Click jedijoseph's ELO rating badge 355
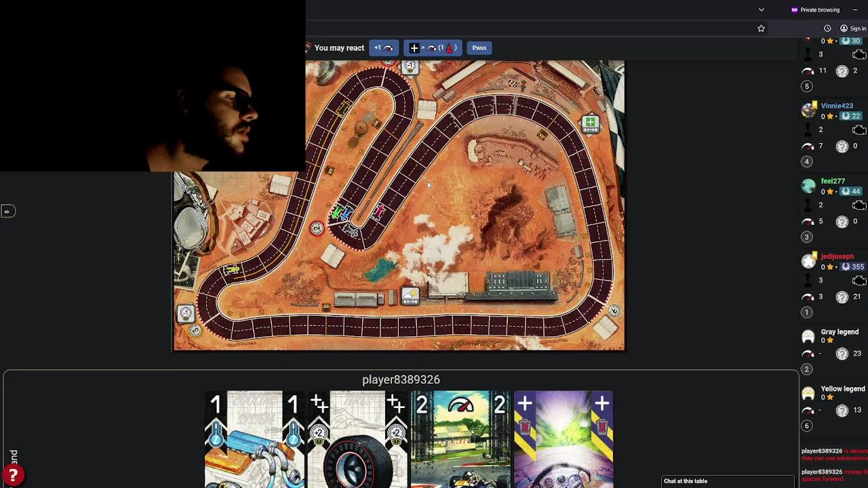This screenshot has height=488, width=868. (x=852, y=267)
